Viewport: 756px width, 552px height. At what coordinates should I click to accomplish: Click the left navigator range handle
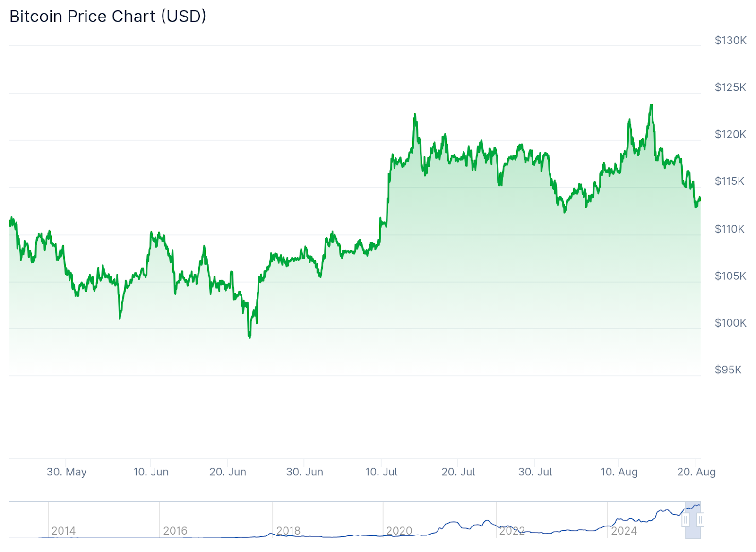tap(686, 520)
